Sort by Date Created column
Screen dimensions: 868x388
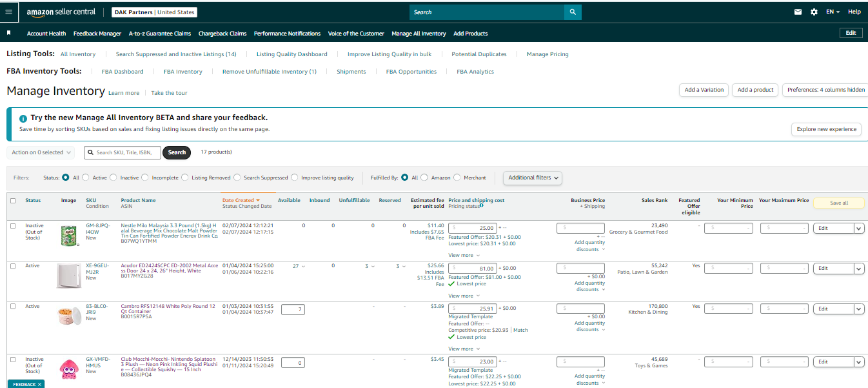(x=241, y=200)
